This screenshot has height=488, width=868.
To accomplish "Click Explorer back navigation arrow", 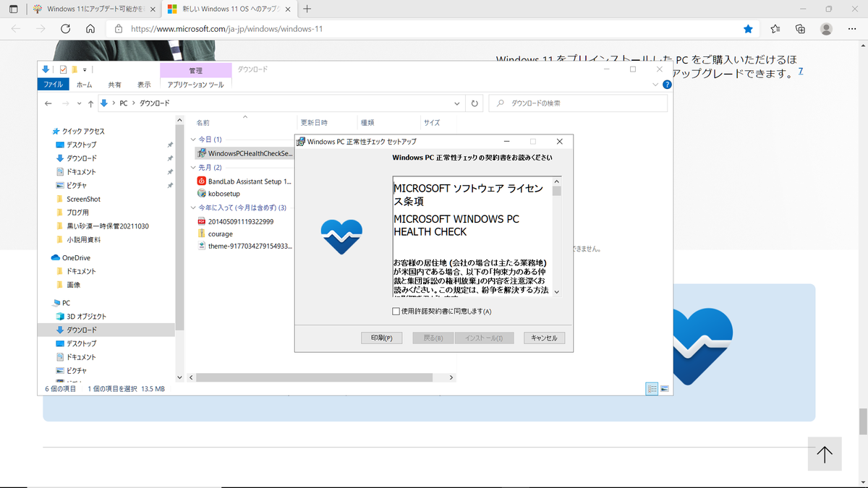I will click(x=48, y=103).
